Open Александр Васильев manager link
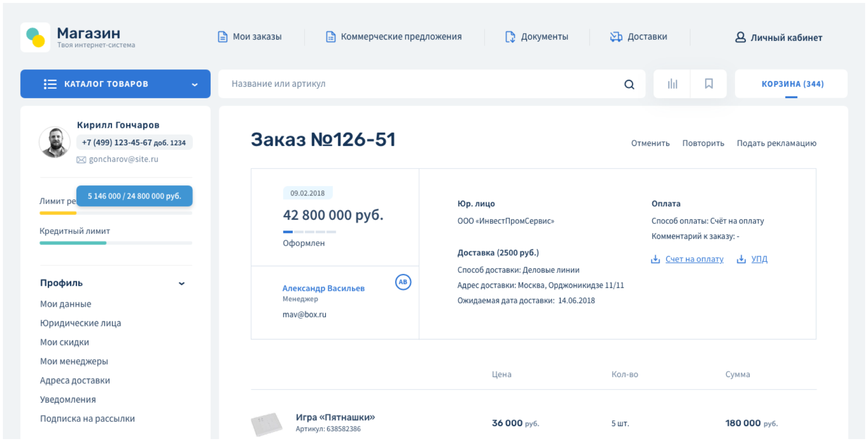This screenshot has height=442, width=868. tap(323, 288)
